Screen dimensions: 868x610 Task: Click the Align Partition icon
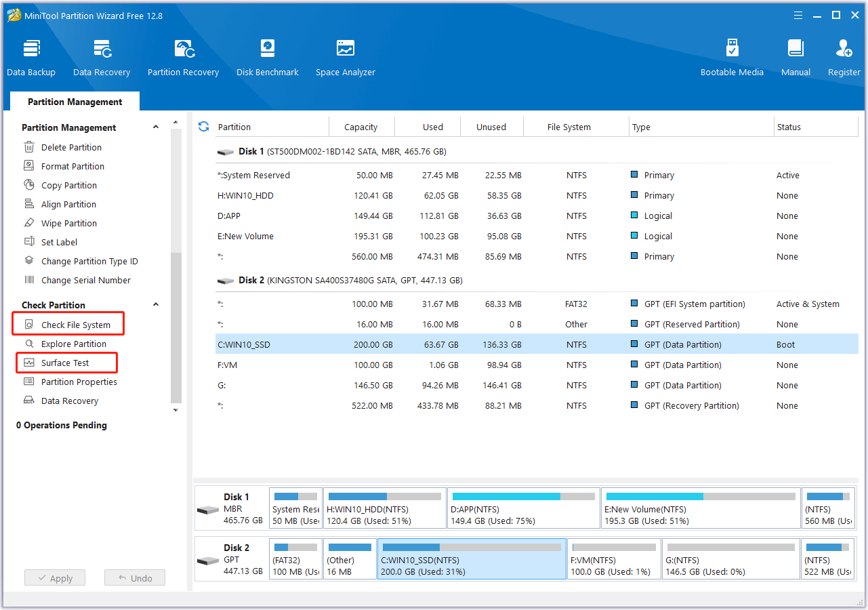point(29,204)
